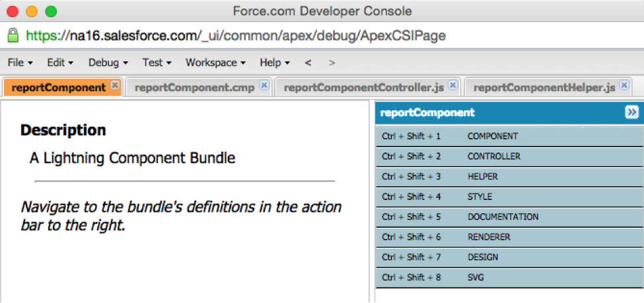644x303 pixels.
Task: Open the CONTROLLER definition
Action: (509, 156)
